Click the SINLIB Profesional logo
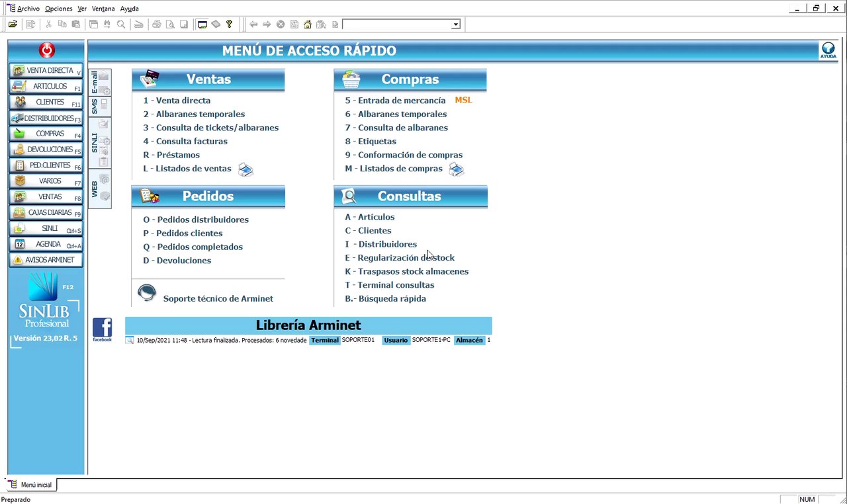The width and height of the screenshot is (847, 504). [47, 301]
